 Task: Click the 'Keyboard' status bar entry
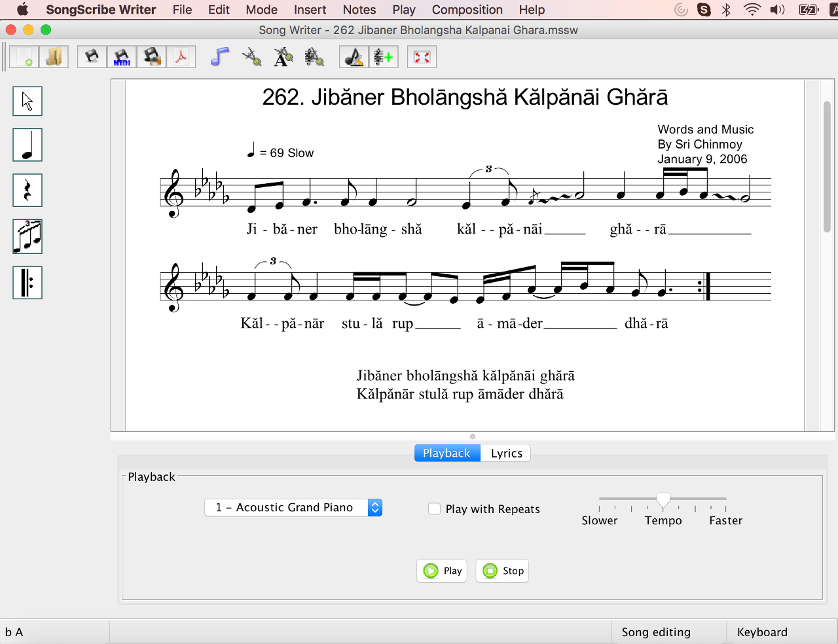[x=762, y=632]
